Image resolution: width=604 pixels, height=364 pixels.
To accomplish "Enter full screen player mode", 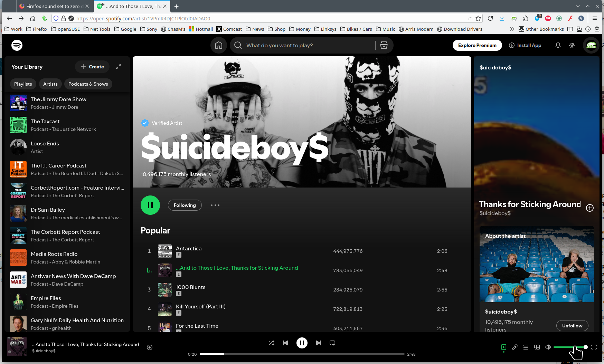I will (x=594, y=347).
